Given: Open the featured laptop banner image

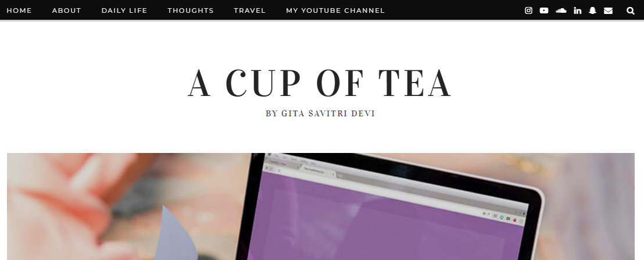Looking at the screenshot, I should (321, 206).
